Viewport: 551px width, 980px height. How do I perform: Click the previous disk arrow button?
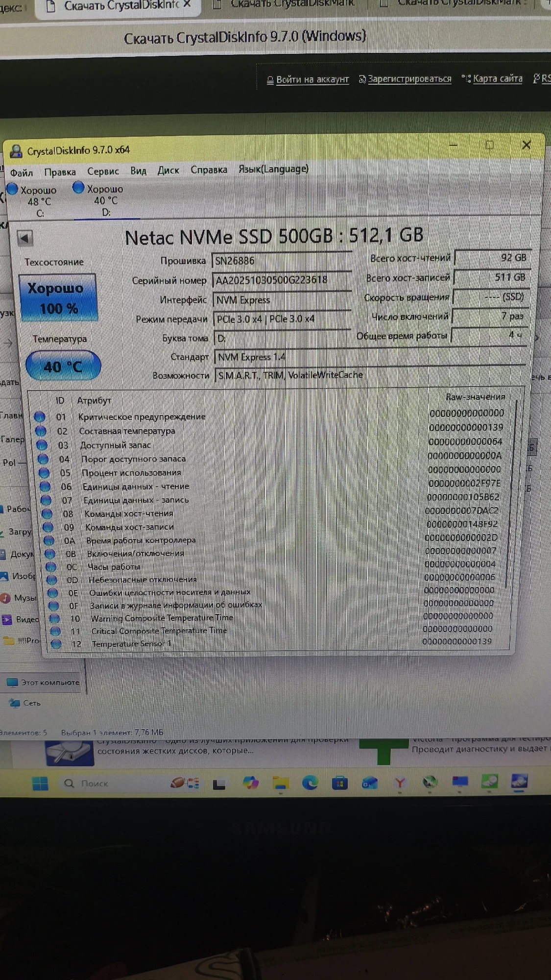click(x=25, y=239)
